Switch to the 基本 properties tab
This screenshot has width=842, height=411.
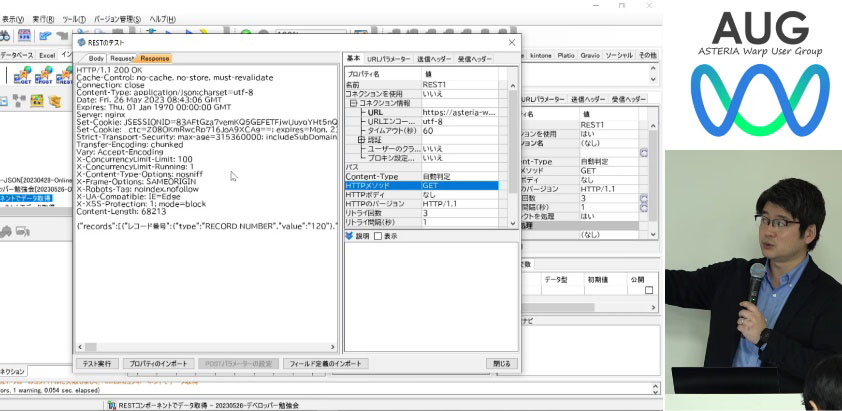point(353,58)
